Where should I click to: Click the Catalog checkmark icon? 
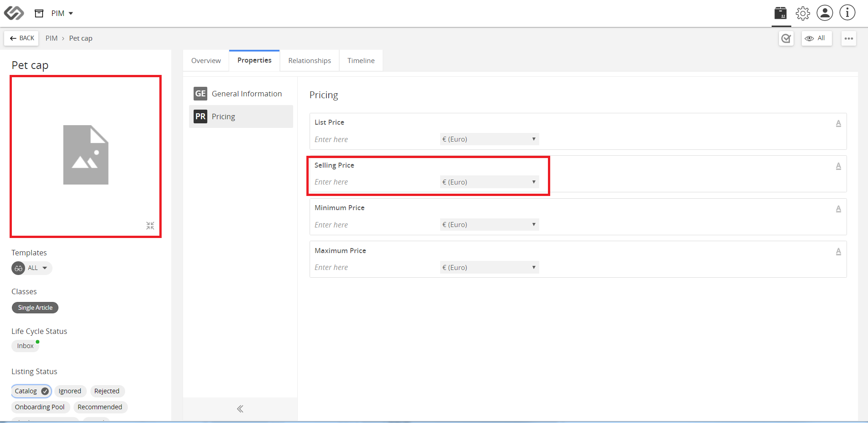tap(45, 391)
